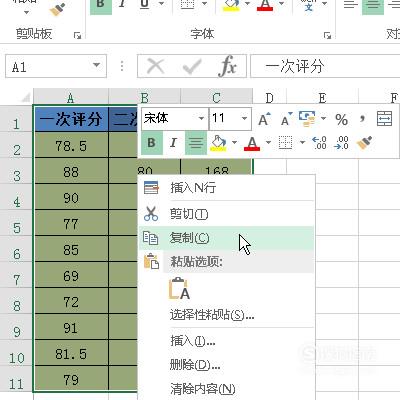Screen dimensions: 400x400
Task: Open fill color dropdown in mini toolbar
Action: (234, 143)
